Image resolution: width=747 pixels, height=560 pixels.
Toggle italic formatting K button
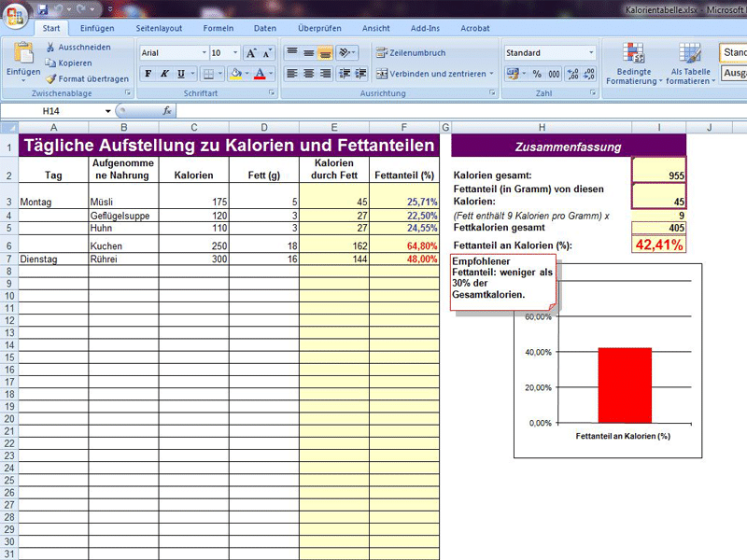pyautogui.click(x=164, y=74)
